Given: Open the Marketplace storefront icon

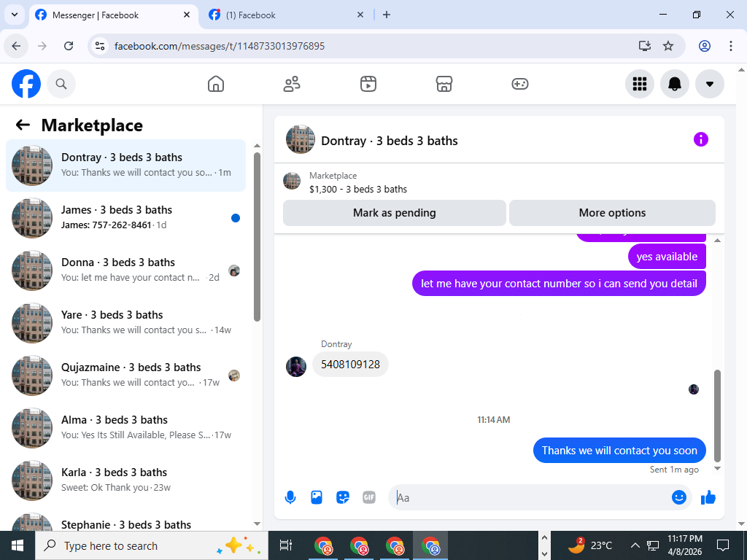Looking at the screenshot, I should [x=444, y=84].
